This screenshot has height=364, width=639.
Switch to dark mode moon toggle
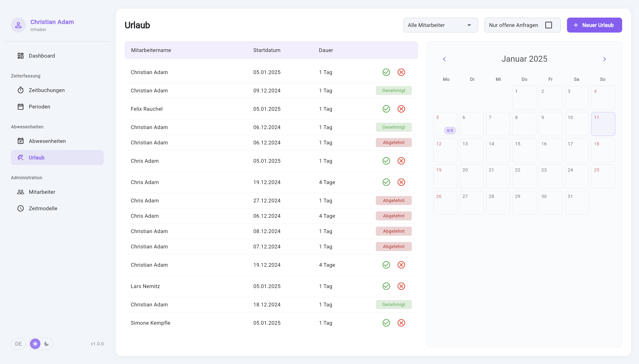(47, 343)
